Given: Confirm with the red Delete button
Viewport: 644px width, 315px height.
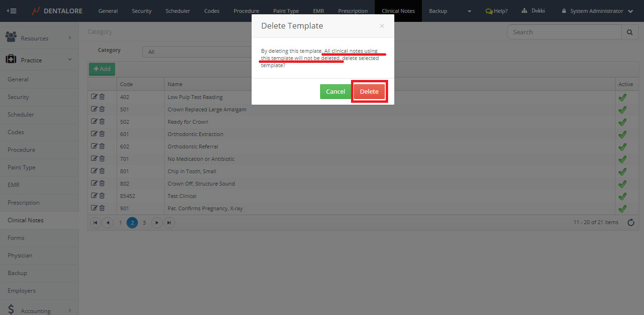Looking at the screenshot, I should tap(369, 91).
